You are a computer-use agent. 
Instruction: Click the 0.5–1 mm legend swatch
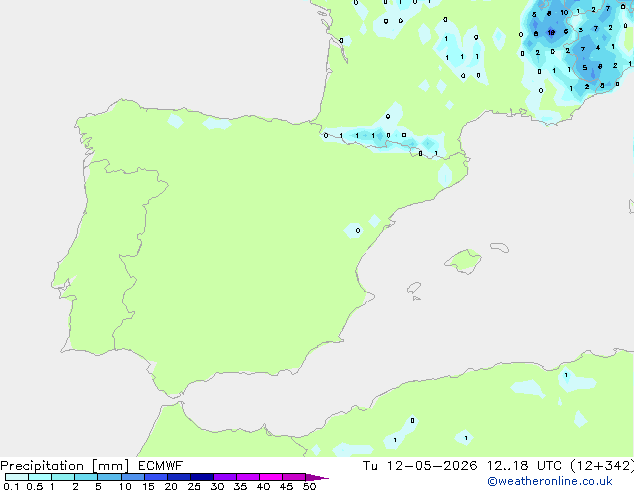(40, 477)
